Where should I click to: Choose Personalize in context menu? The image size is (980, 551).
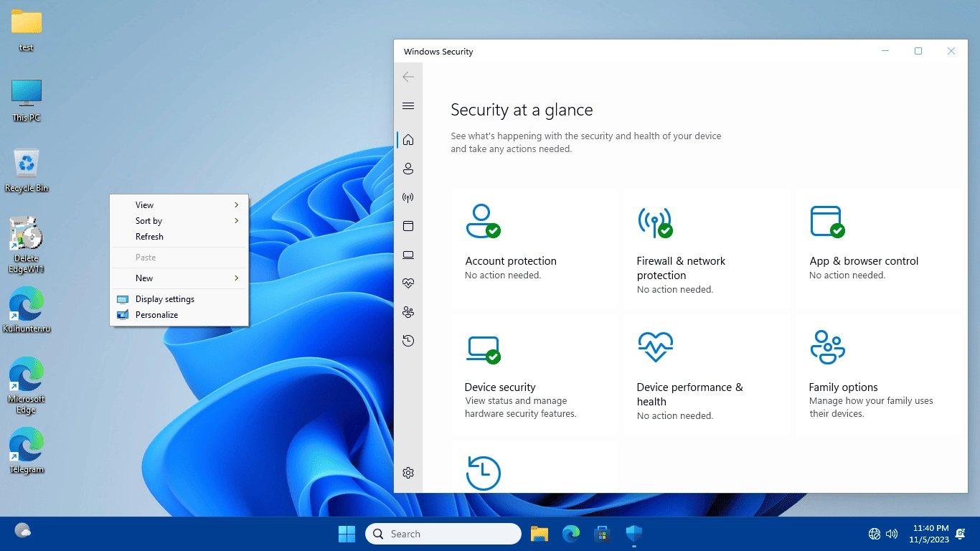point(179,315)
